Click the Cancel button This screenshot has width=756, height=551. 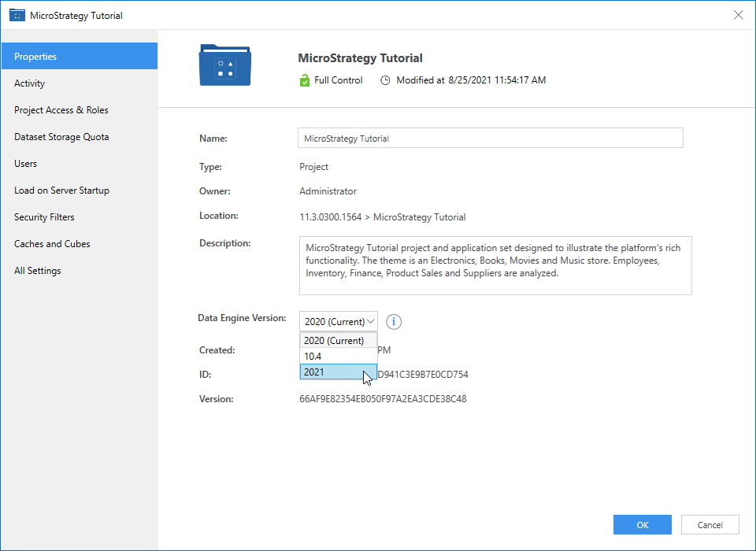coord(710,525)
